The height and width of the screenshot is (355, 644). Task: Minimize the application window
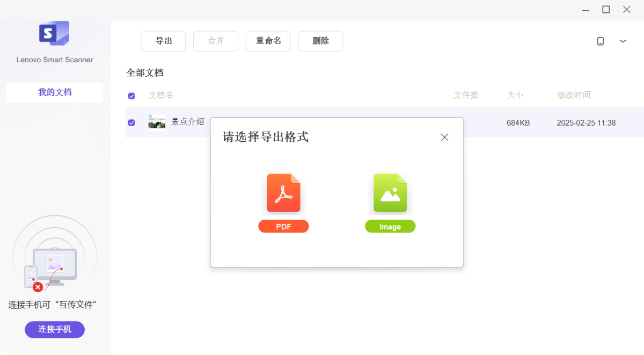pyautogui.click(x=586, y=9)
